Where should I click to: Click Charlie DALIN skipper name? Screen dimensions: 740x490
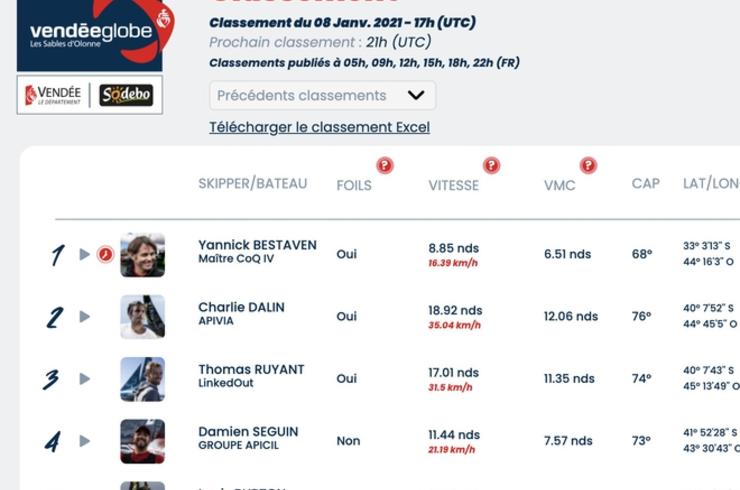[x=241, y=307]
